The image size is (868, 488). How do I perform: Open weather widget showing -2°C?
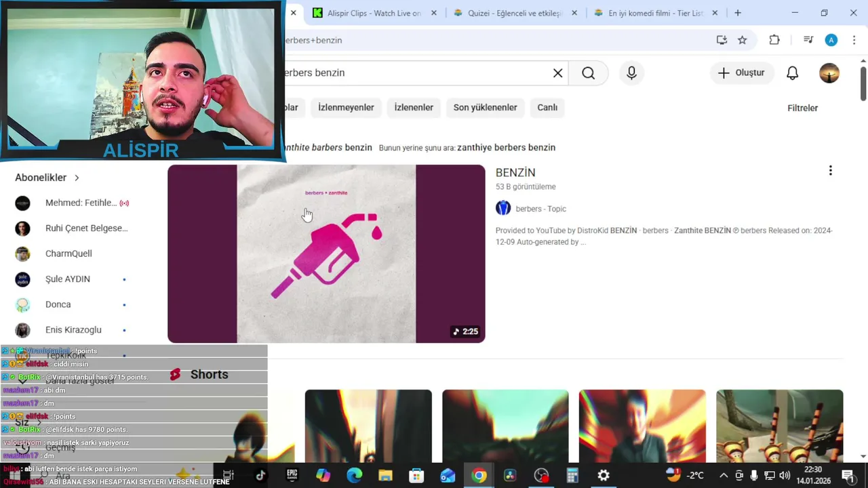click(686, 475)
